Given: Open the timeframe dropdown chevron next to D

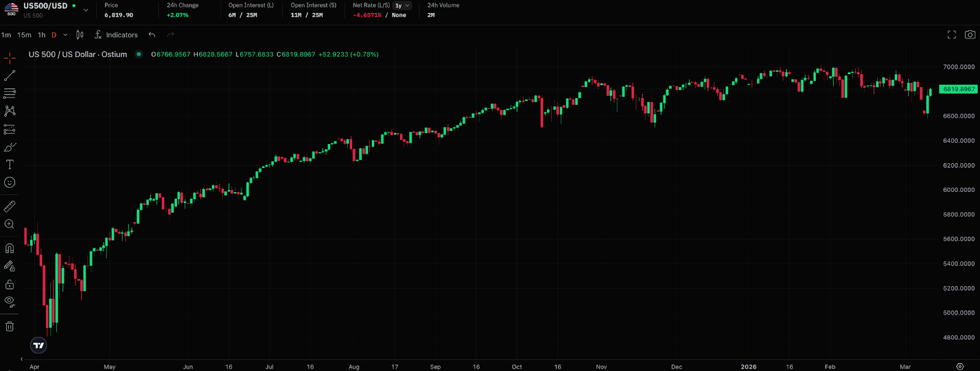Looking at the screenshot, I should pyautogui.click(x=66, y=35).
